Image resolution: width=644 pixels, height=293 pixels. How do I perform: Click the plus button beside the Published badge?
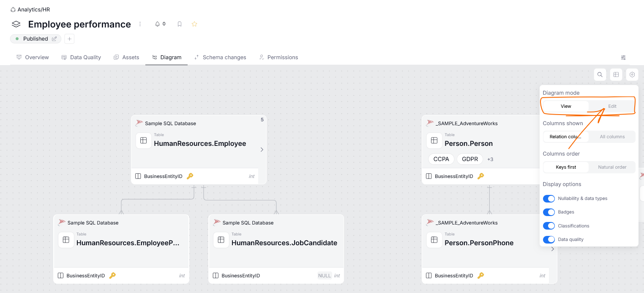coord(70,39)
